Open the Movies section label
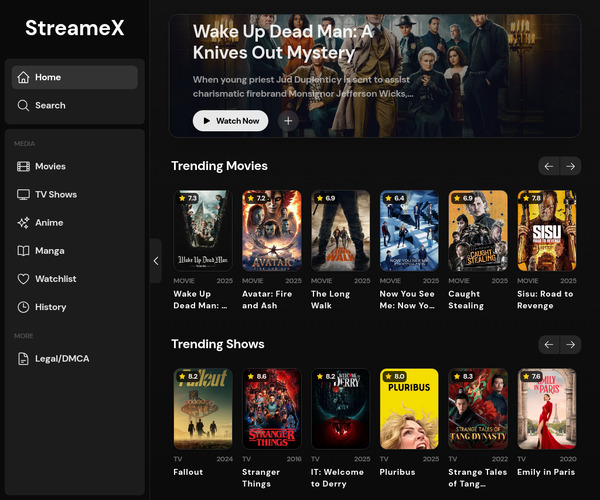The width and height of the screenshot is (600, 500). click(50, 166)
